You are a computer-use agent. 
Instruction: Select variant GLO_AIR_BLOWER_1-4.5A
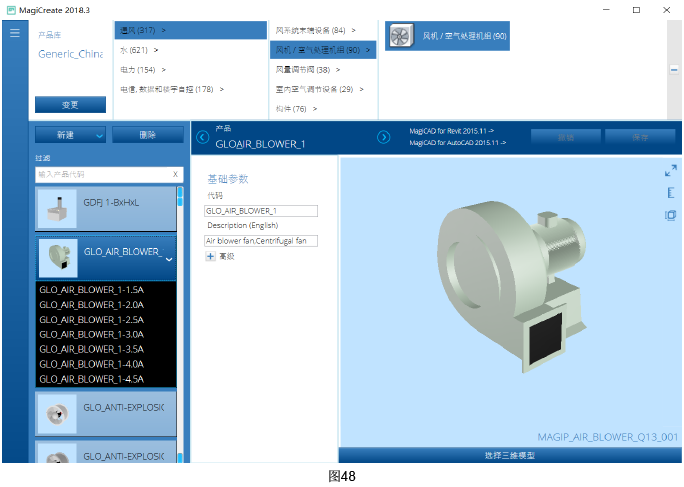[x=92, y=379]
